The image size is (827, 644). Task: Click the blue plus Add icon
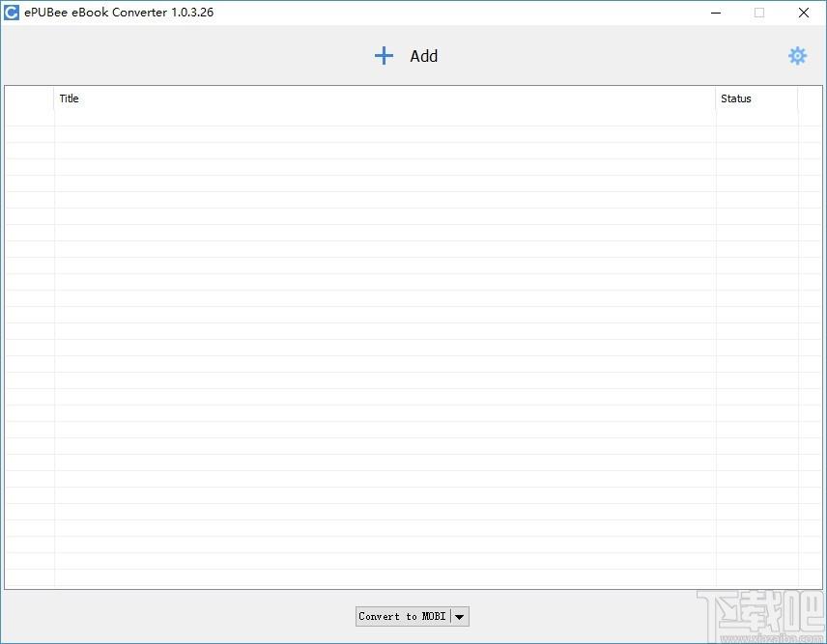[384, 56]
